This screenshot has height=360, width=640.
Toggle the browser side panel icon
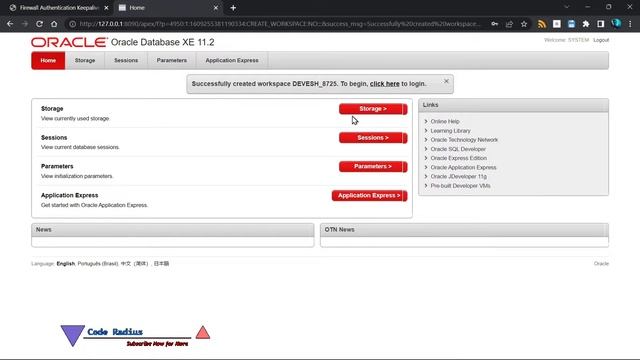pyautogui.click(x=600, y=24)
